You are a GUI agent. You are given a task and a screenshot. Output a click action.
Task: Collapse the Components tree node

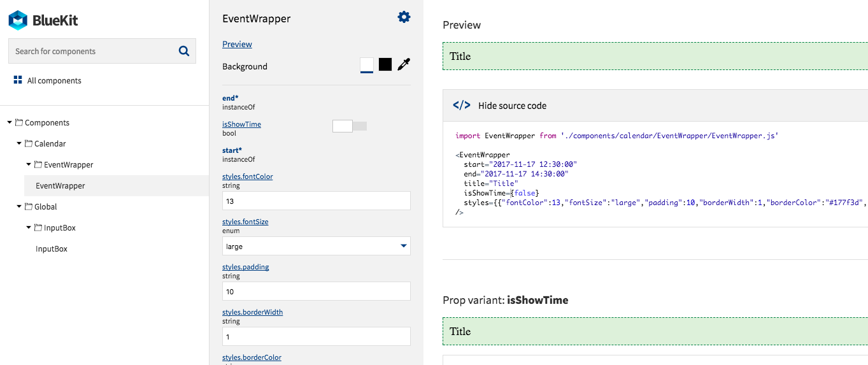click(10, 122)
